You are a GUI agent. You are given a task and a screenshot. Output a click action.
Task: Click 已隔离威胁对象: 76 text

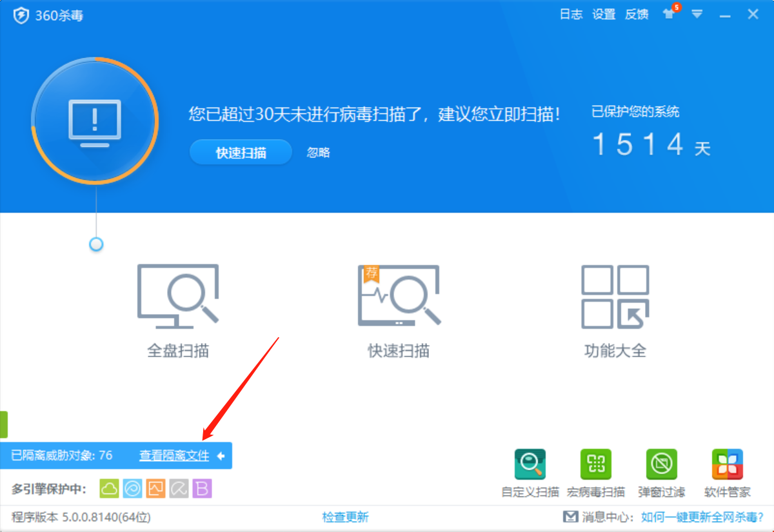(62, 455)
